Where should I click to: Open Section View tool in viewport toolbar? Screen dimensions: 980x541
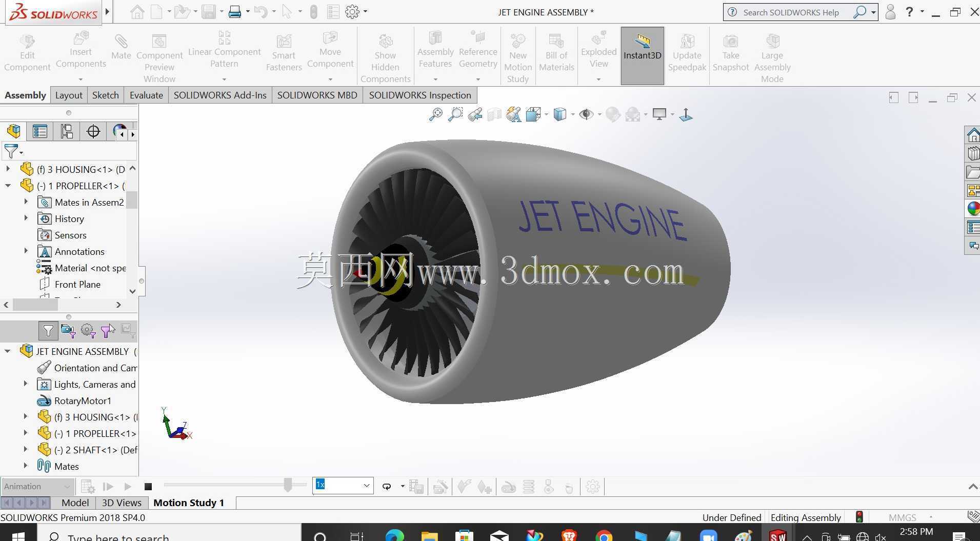point(494,114)
